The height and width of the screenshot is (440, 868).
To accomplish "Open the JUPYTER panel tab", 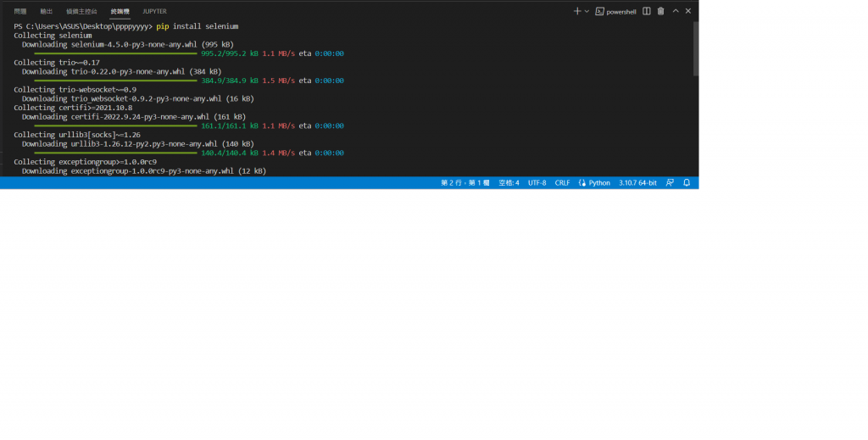I will [x=154, y=12].
